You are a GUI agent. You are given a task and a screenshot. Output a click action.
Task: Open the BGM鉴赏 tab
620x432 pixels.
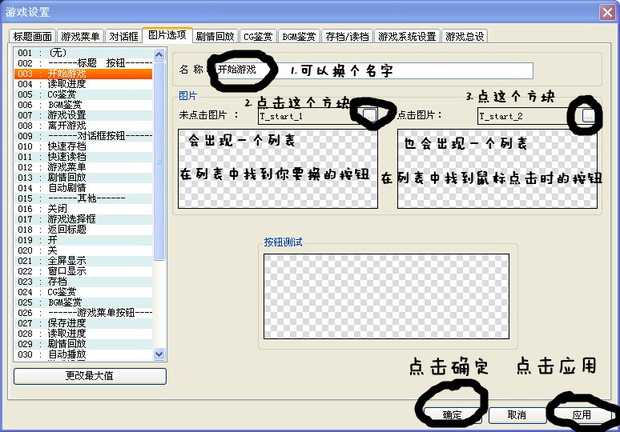[299, 36]
